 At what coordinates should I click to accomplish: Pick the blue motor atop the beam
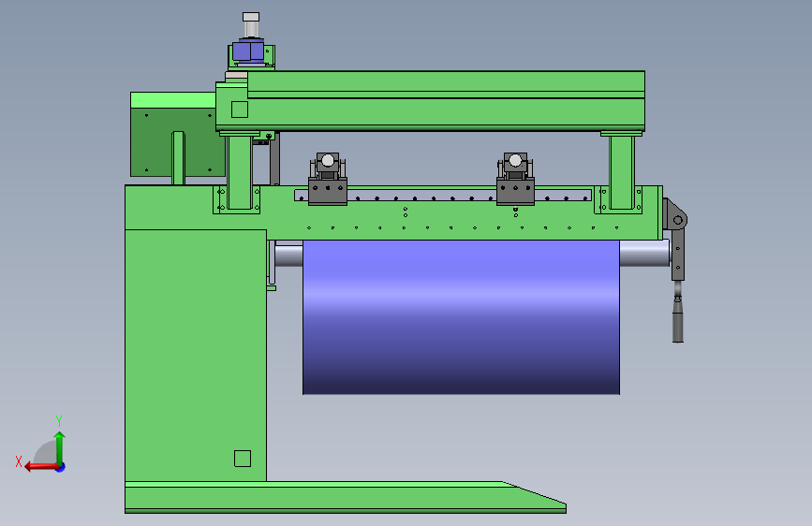248,51
